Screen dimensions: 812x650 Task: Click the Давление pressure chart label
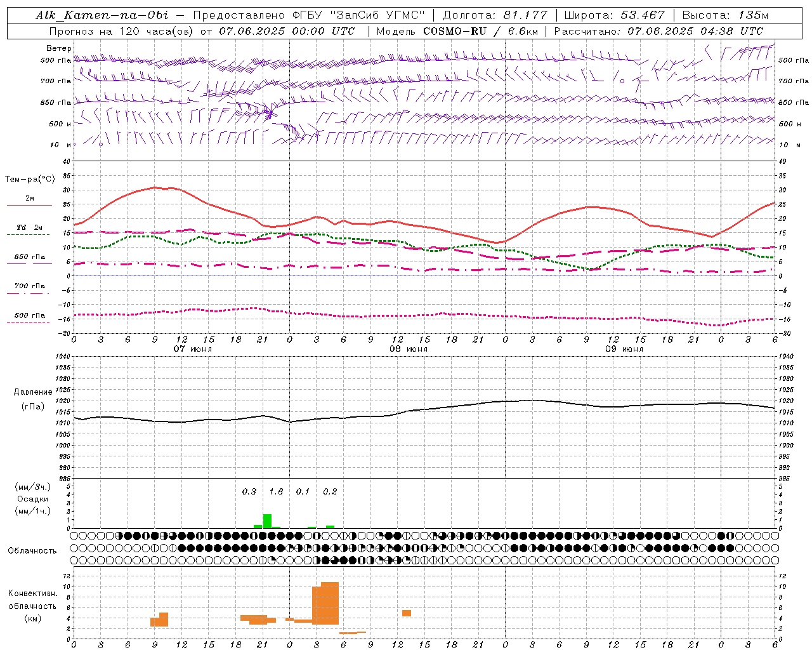[33, 392]
